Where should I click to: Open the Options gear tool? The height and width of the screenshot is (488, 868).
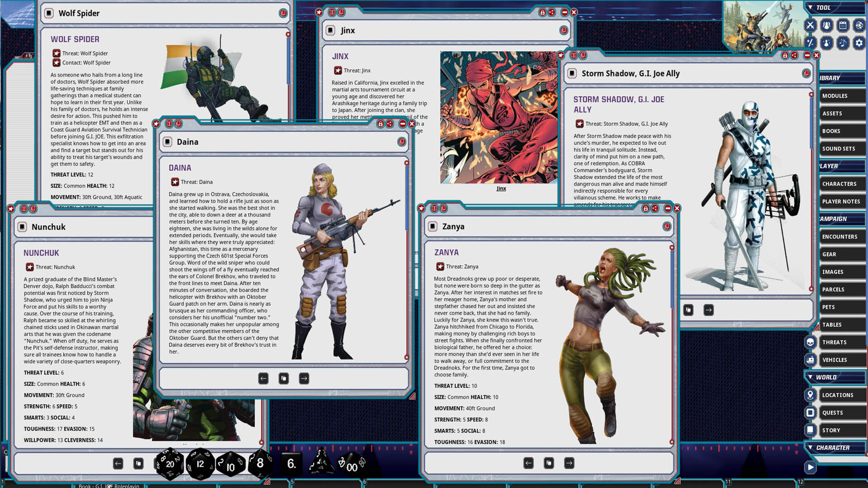click(859, 43)
